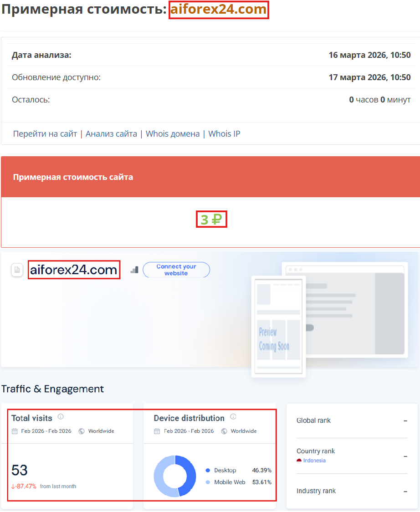The image size is (420, 512).
Task: Select the green 3 ₽ site value
Action: tap(211, 219)
